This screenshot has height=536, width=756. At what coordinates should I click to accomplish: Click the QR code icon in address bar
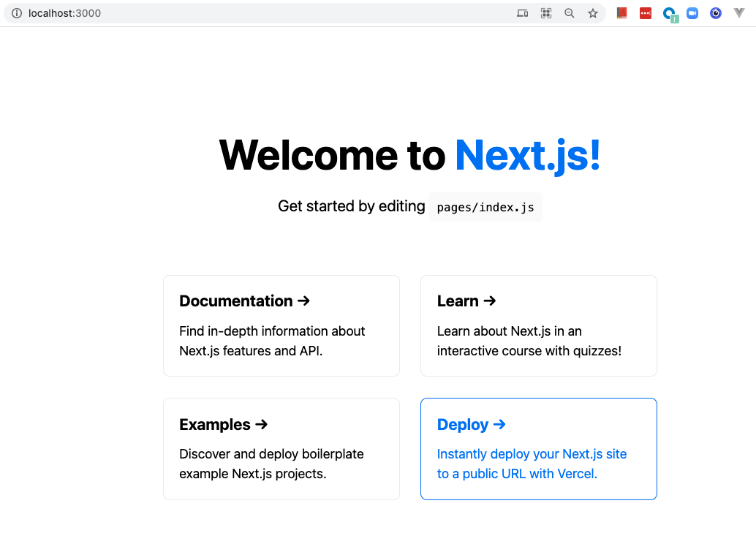[x=545, y=13]
